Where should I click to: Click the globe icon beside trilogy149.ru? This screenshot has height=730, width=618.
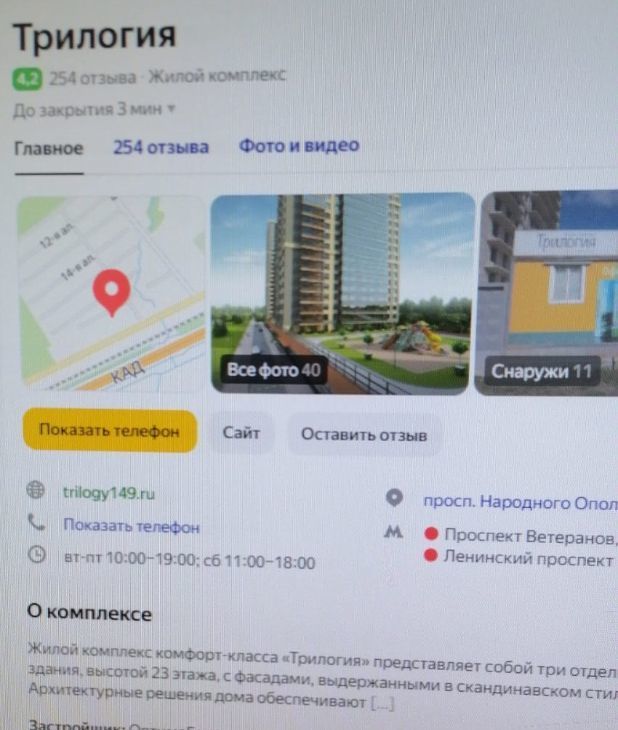35,490
